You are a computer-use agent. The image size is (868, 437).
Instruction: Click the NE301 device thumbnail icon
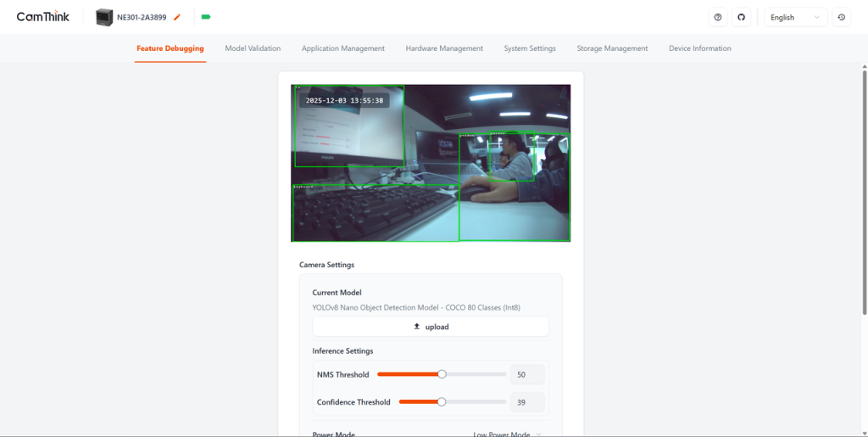104,17
